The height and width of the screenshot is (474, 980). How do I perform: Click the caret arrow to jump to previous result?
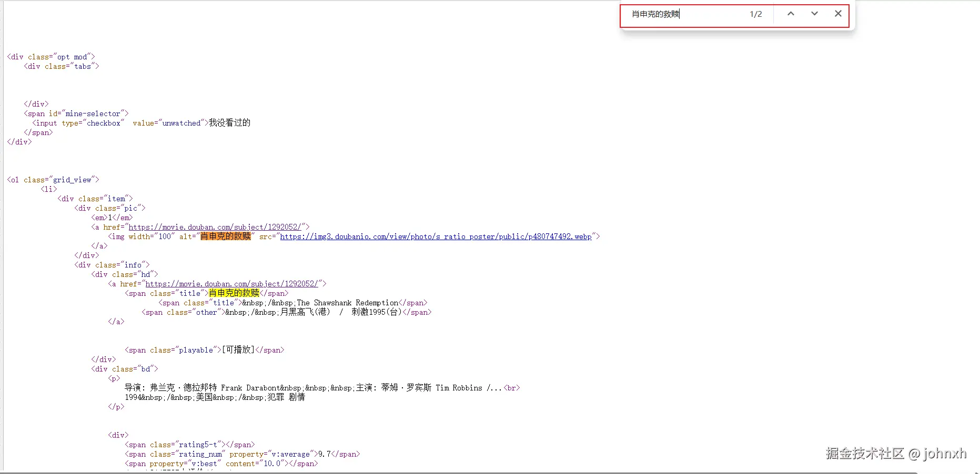tap(791, 14)
